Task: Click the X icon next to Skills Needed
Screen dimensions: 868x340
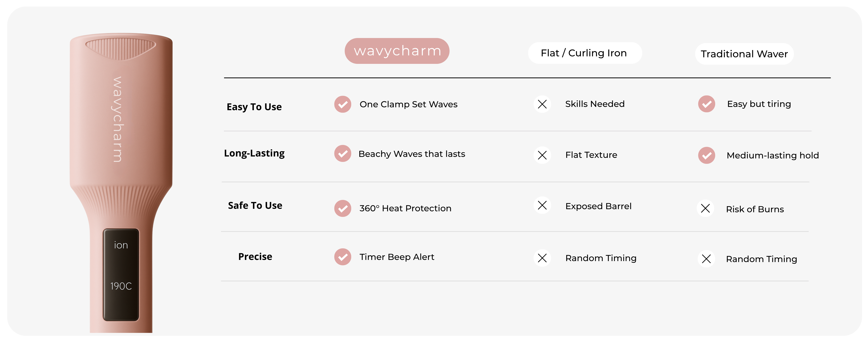Action: 542,104
